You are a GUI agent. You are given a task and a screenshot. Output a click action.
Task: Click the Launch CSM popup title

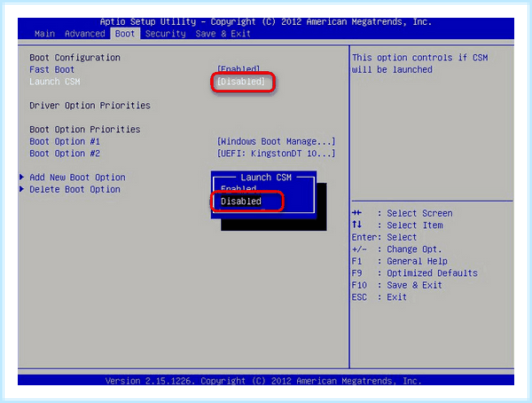pos(266,178)
